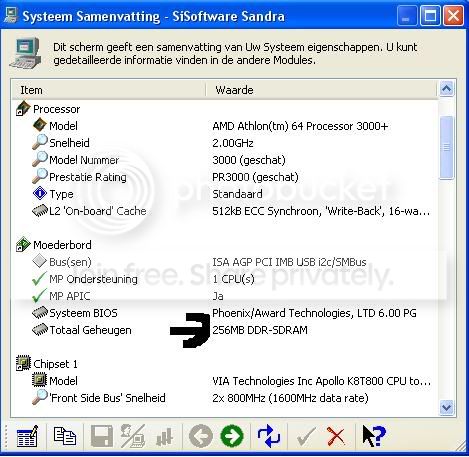The height and width of the screenshot is (457, 469).
Task: Click the scrollbar up arrow
Action: pyautogui.click(x=446, y=89)
